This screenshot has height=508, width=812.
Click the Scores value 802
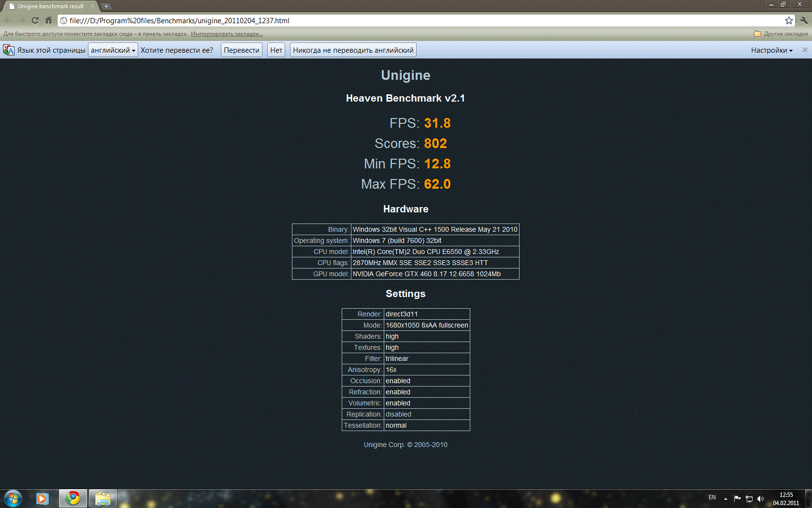[x=435, y=144]
